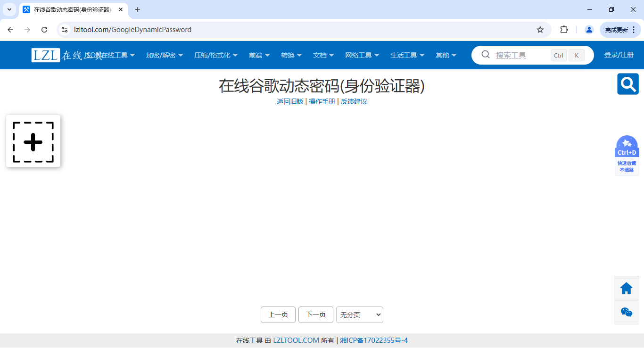The width and height of the screenshot is (644, 348).
Task: Click the browser address bar URL
Action: (x=132, y=30)
